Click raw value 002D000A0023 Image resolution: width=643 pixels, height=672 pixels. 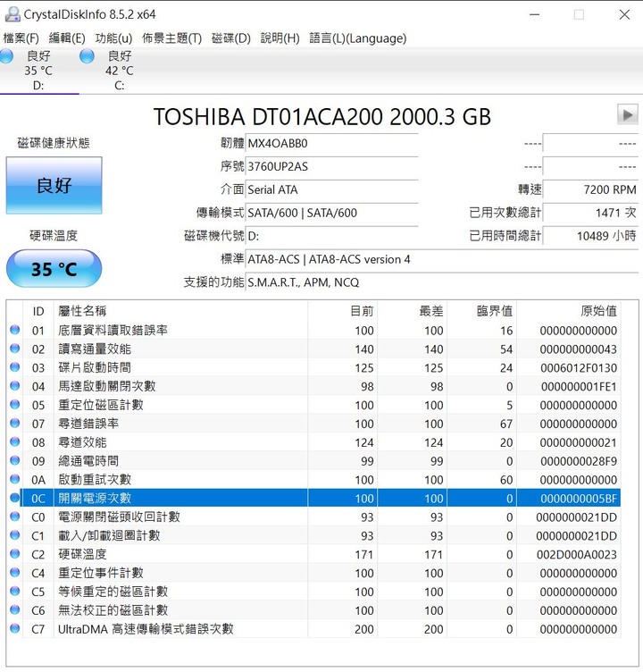pos(577,555)
